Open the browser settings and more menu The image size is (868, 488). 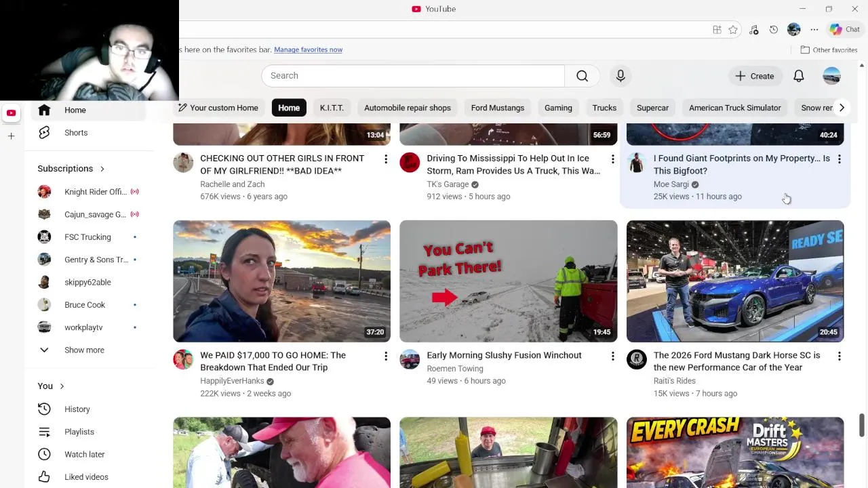click(814, 30)
